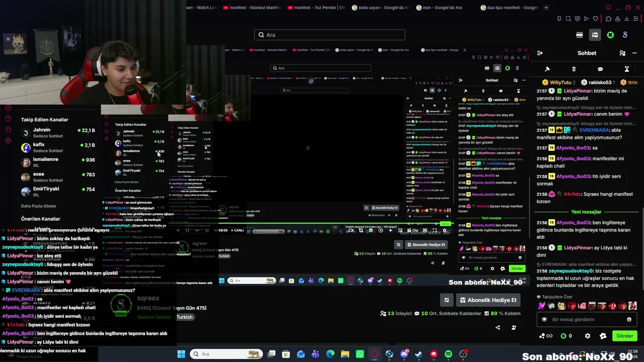Viewport: 644px width, 362px height.
Task: Open the silver S profile avatar
Action: (x=625, y=35)
